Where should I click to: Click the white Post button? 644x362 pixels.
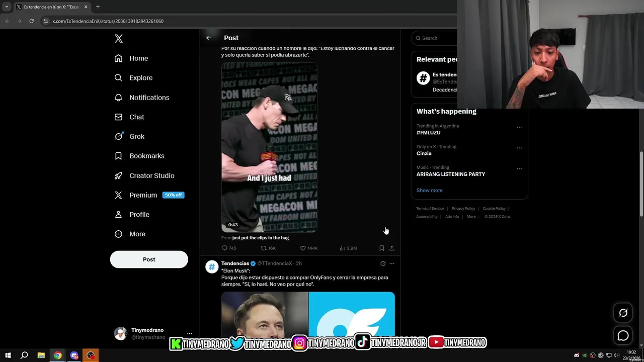point(149,259)
